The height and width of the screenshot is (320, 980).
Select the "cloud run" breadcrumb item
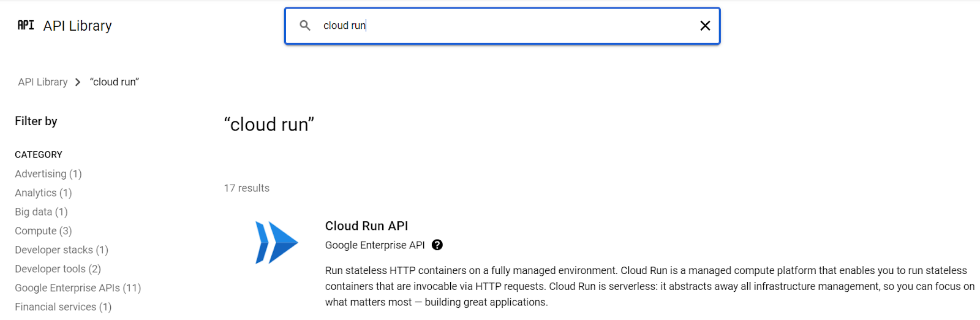pyautogui.click(x=115, y=82)
